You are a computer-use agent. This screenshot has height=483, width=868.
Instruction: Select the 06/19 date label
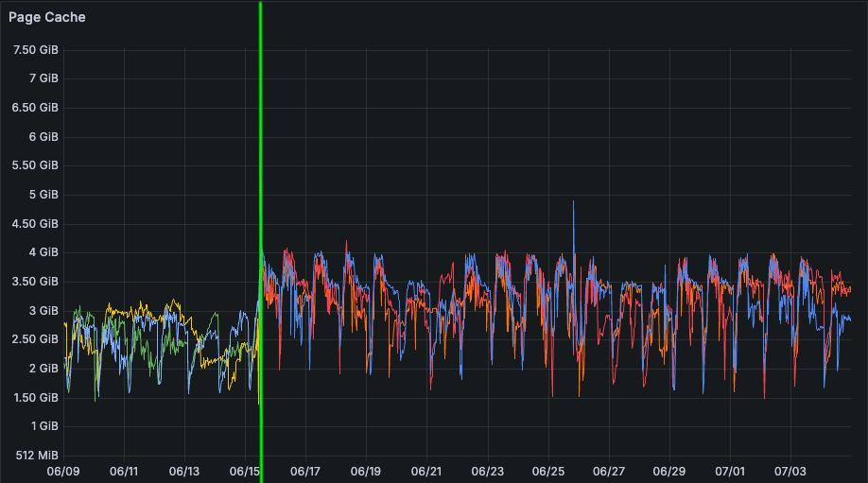366,472
